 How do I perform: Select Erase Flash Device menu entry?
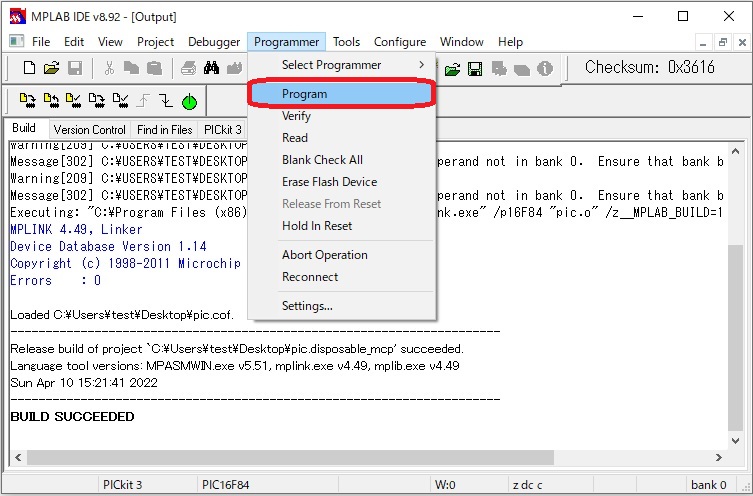[342, 182]
